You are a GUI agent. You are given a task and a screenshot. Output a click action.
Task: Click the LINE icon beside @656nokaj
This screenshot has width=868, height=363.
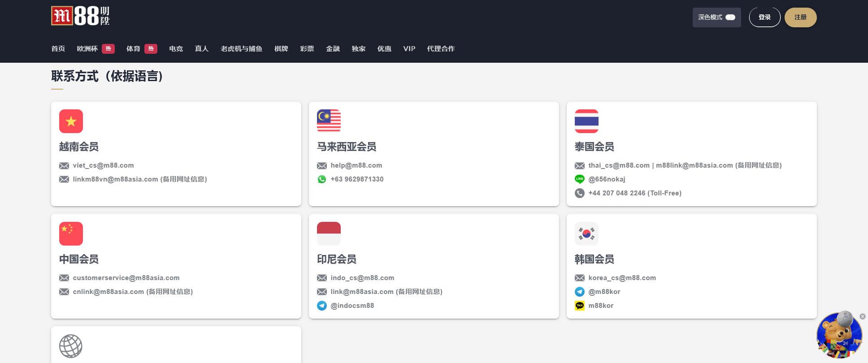pos(580,179)
